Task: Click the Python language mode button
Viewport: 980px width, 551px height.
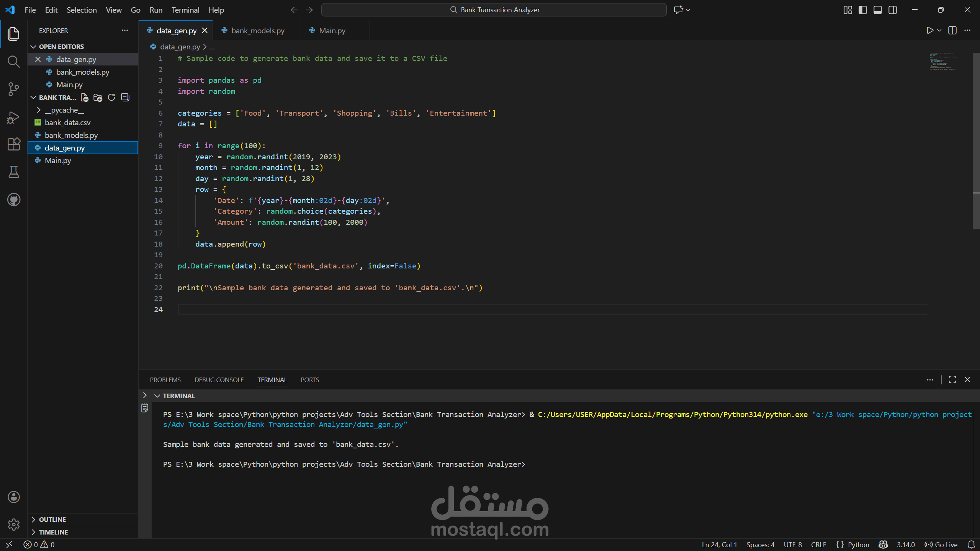Action: point(858,544)
